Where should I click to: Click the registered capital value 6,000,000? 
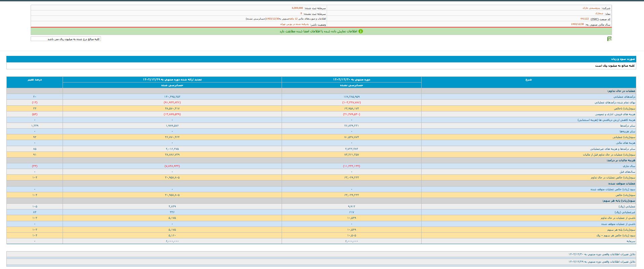click(297, 8)
